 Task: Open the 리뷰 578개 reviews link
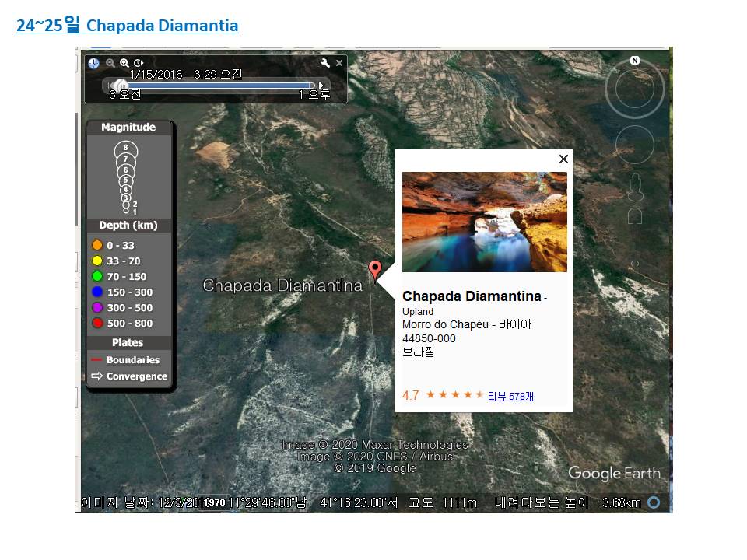pyautogui.click(x=510, y=396)
